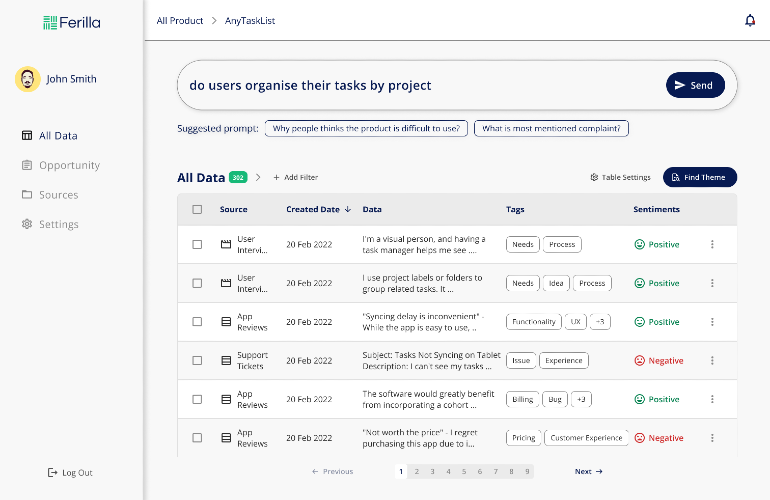Toggle the select-all checkbox in the table header
Screen dimensions: 770x500
197,209
